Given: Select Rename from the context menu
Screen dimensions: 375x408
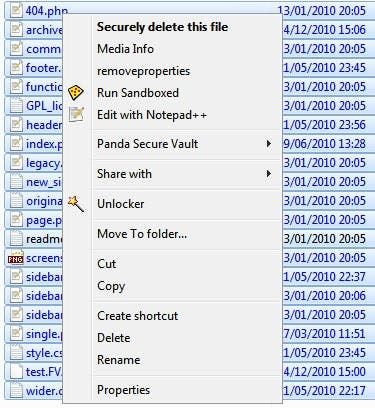Looking at the screenshot, I should 119,360.
